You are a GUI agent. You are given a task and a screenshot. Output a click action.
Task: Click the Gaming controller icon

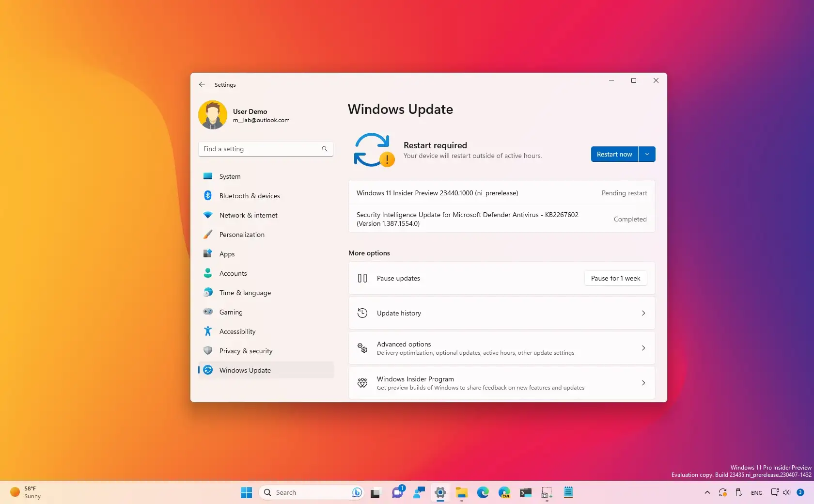tap(208, 312)
